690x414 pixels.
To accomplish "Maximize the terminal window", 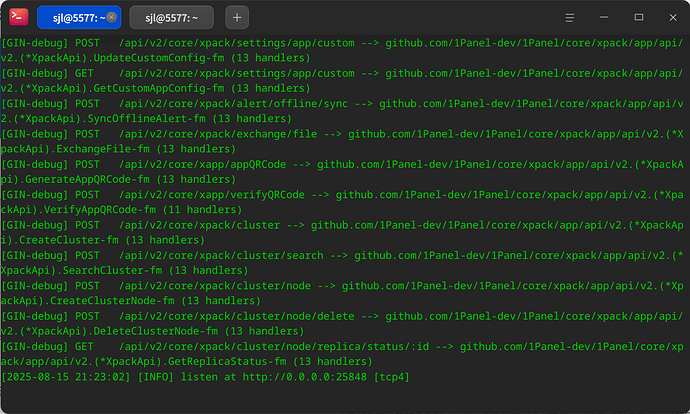I will 639,18.
